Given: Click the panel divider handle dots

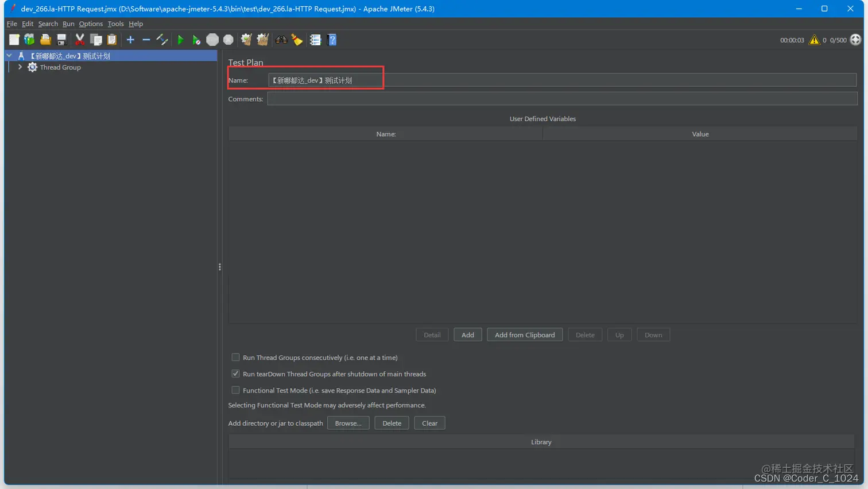Looking at the screenshot, I should (220, 267).
